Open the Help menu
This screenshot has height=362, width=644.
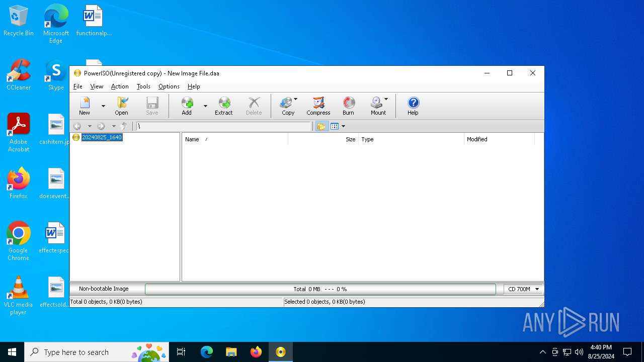click(x=194, y=86)
